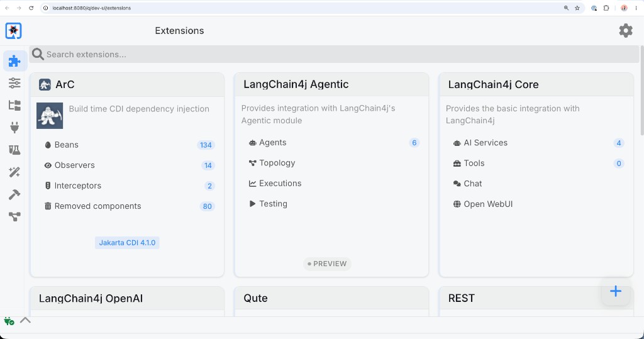This screenshot has height=339, width=644.
Task: Open the AI Services page
Action: (486, 143)
